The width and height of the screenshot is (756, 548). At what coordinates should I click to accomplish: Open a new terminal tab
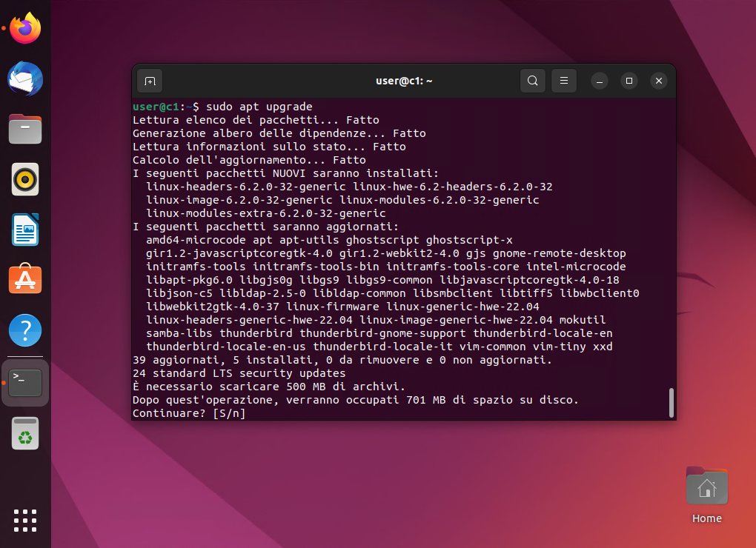pyautogui.click(x=150, y=81)
